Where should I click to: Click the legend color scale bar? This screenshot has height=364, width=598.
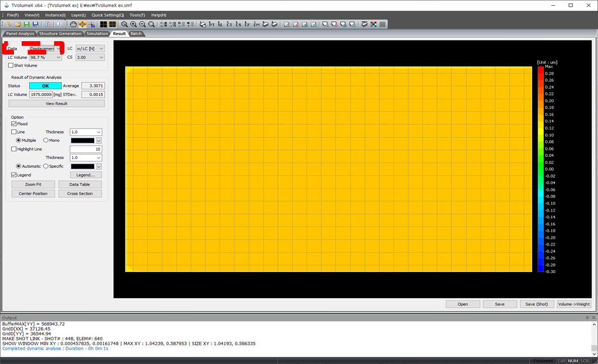point(541,169)
